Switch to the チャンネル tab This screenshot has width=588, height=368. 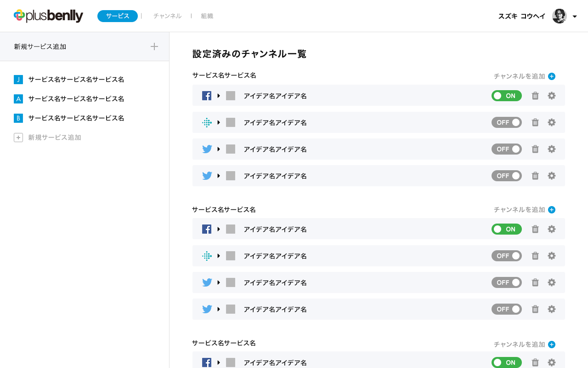(x=167, y=16)
